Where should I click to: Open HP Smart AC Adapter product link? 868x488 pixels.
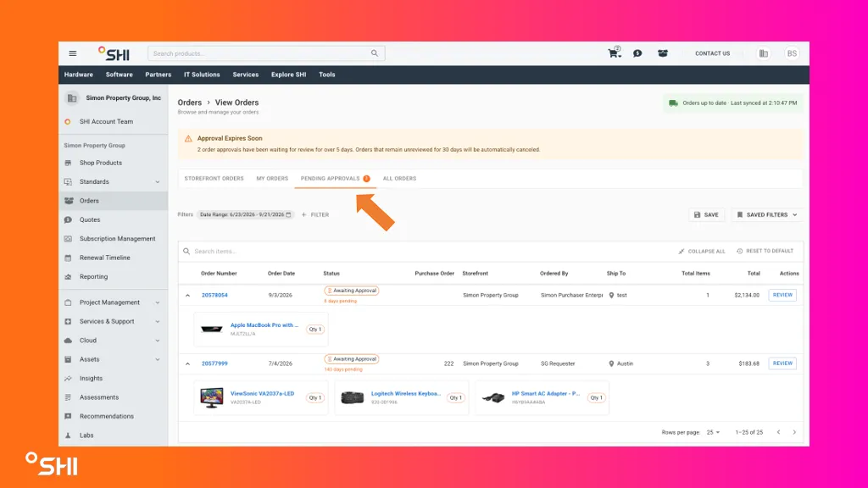pos(546,393)
